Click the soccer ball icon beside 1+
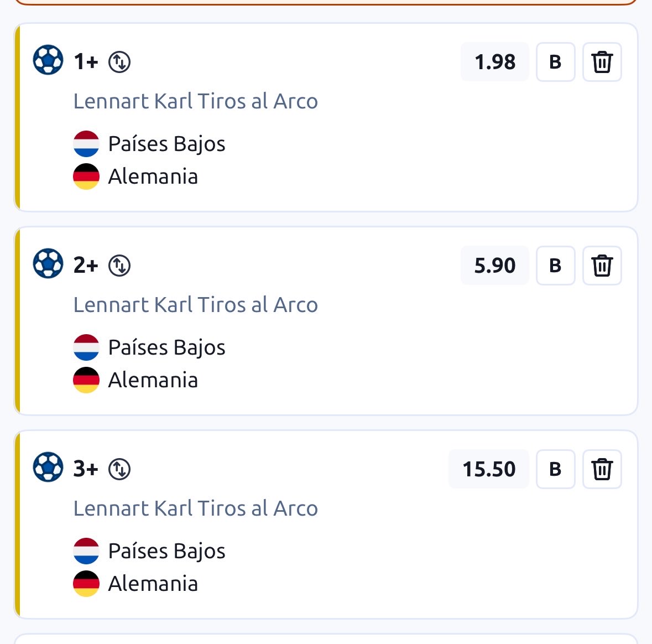 click(48, 60)
